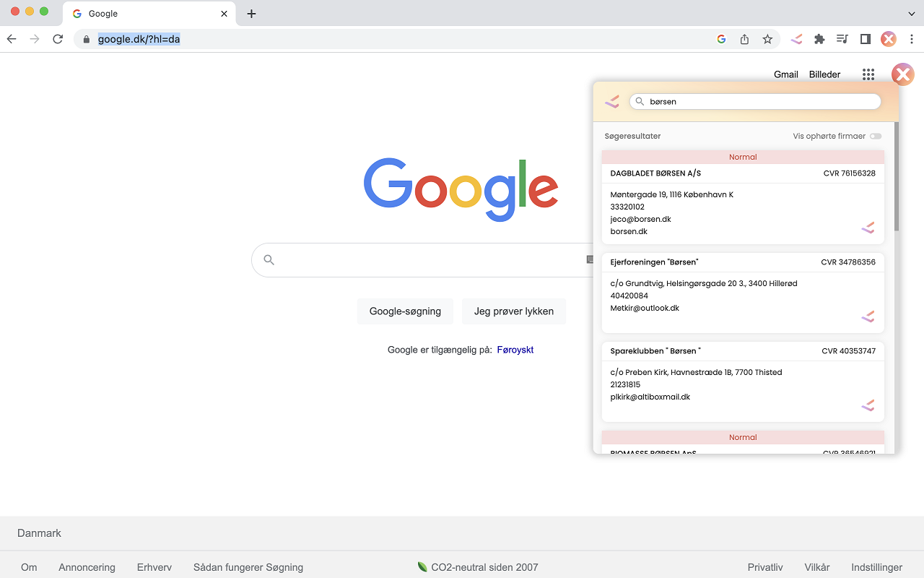Screen dimensions: 924x578
Task: Click the pink logo on the DAGBLADET BØRSEN A/S card
Action: click(868, 228)
